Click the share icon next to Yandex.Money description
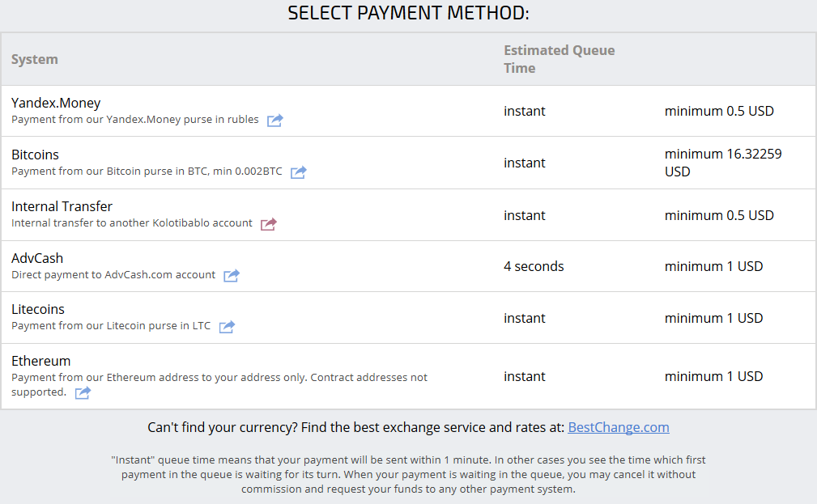The height and width of the screenshot is (504, 817). [x=275, y=121]
